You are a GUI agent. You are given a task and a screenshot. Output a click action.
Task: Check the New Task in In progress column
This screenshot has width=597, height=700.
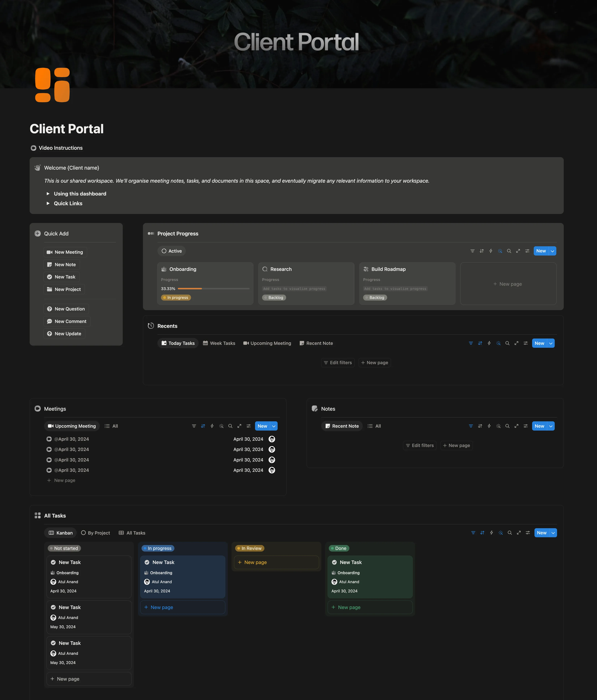click(147, 562)
